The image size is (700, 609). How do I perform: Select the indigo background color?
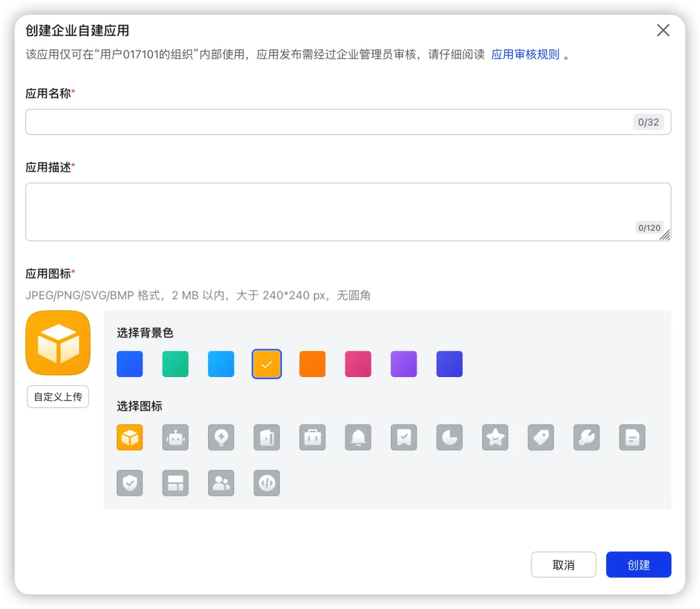coord(450,364)
